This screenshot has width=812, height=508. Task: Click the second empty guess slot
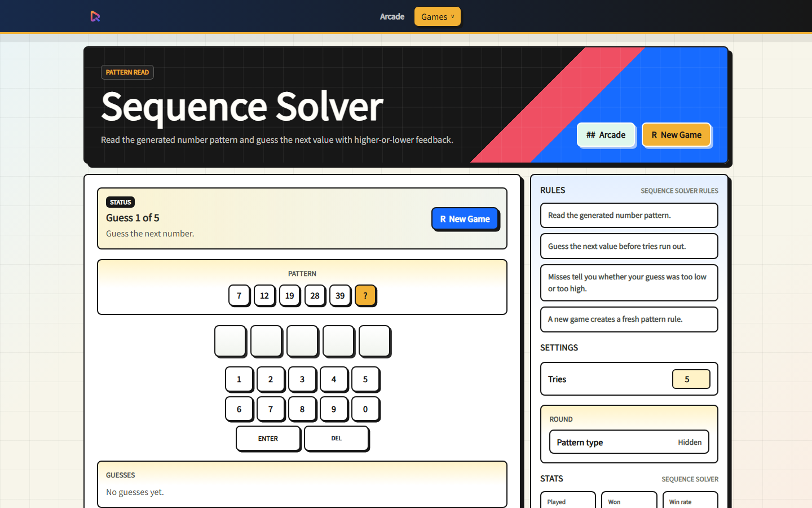266,341
